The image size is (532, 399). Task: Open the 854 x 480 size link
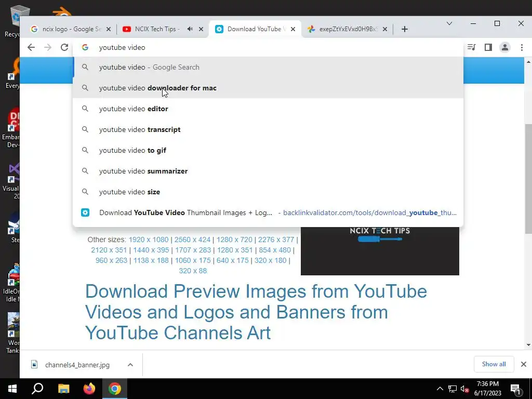point(275,250)
